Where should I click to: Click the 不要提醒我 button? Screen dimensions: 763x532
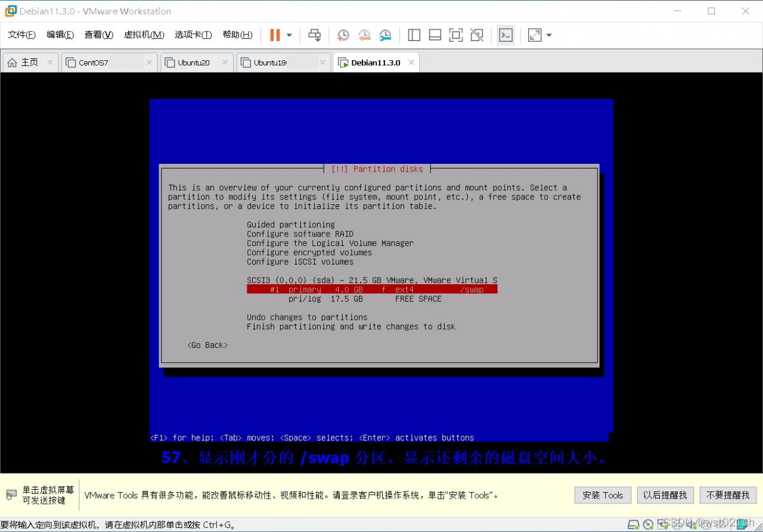pyautogui.click(x=728, y=495)
